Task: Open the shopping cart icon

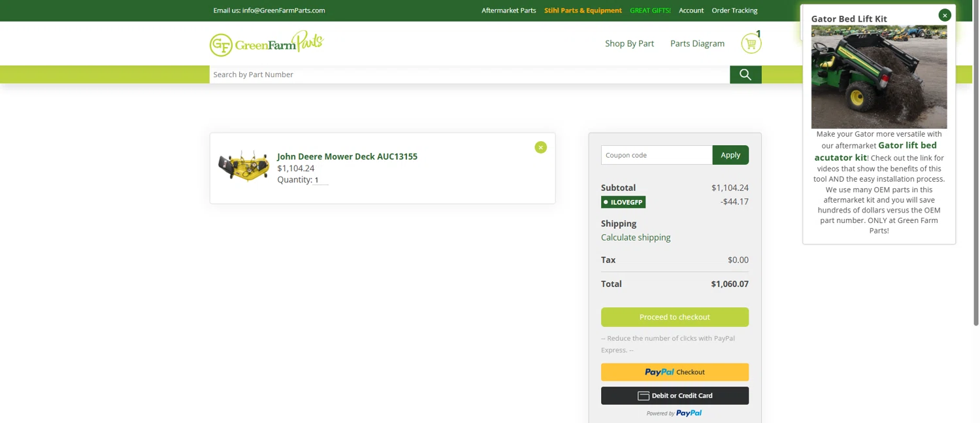Action: coord(751,44)
